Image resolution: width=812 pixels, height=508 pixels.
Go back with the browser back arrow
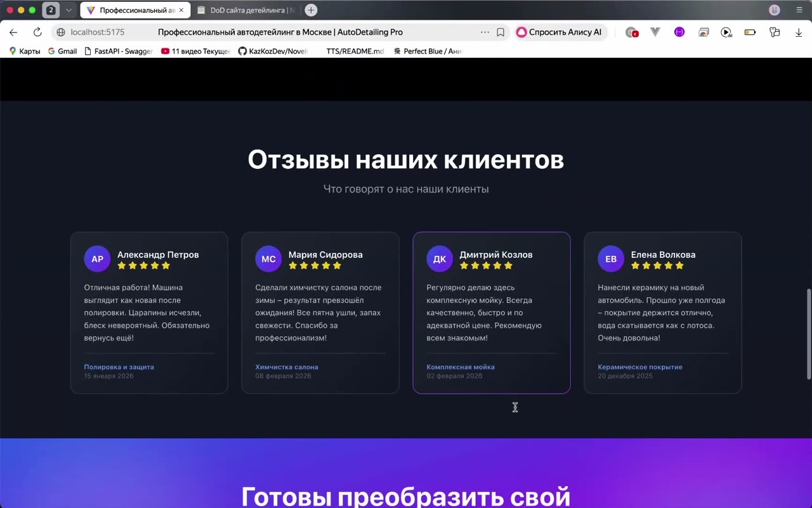pyautogui.click(x=13, y=32)
